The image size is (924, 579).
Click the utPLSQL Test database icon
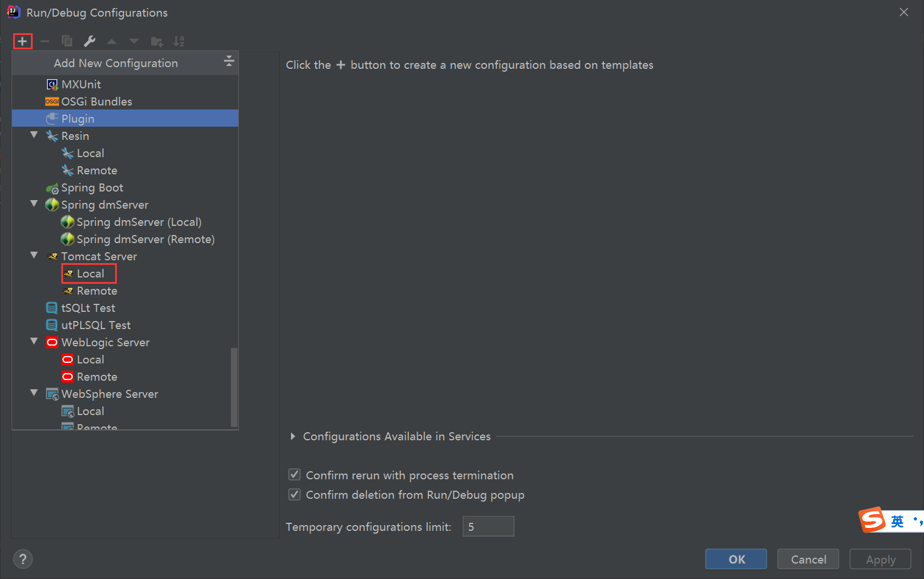(x=52, y=325)
